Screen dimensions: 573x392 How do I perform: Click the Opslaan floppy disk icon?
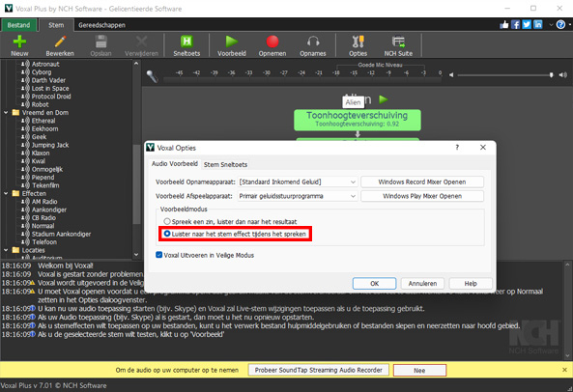click(x=100, y=42)
